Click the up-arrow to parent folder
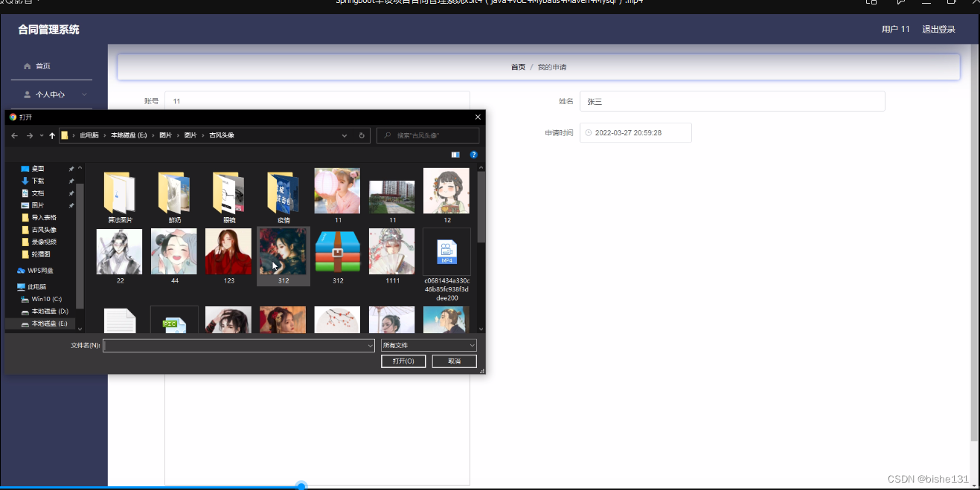 pyautogui.click(x=51, y=135)
